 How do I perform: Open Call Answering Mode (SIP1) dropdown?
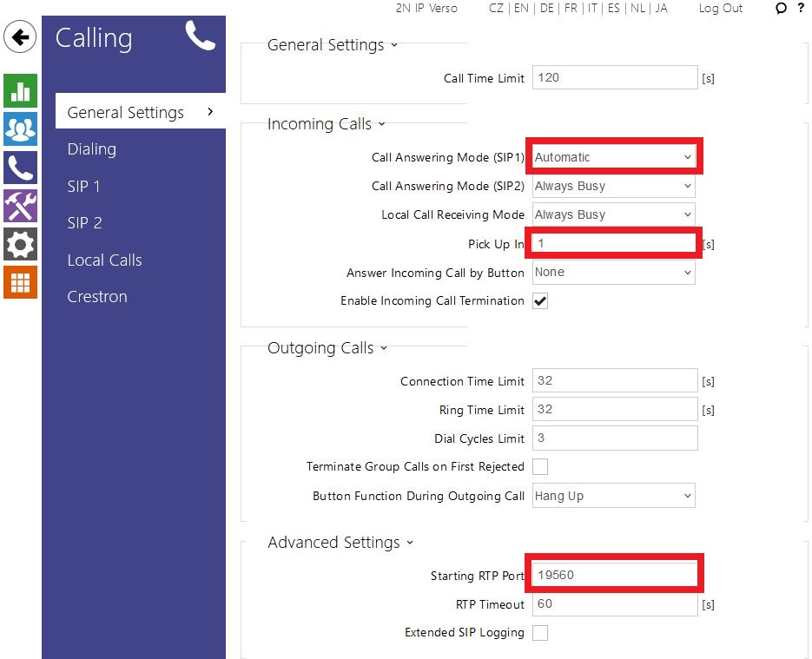(x=613, y=157)
